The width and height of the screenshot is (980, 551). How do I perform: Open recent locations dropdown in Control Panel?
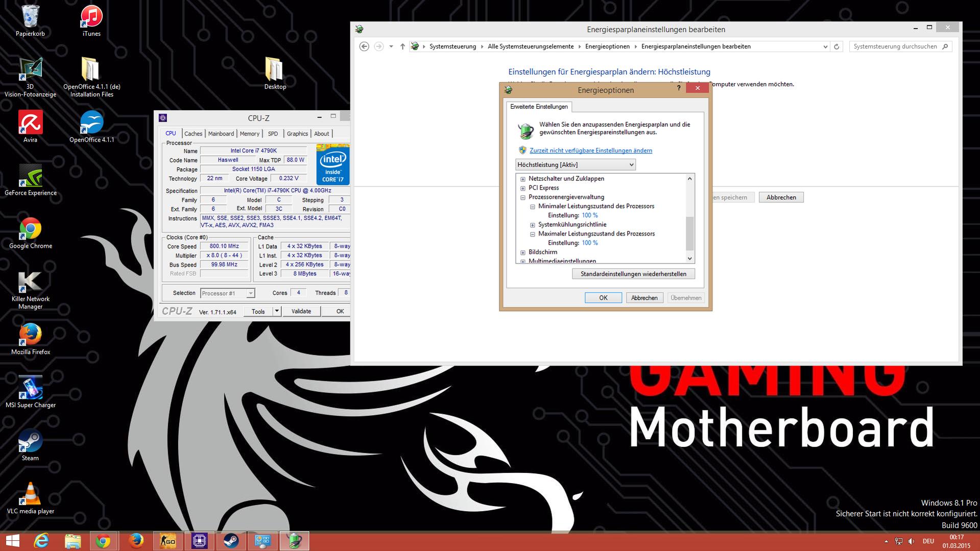pos(391,46)
